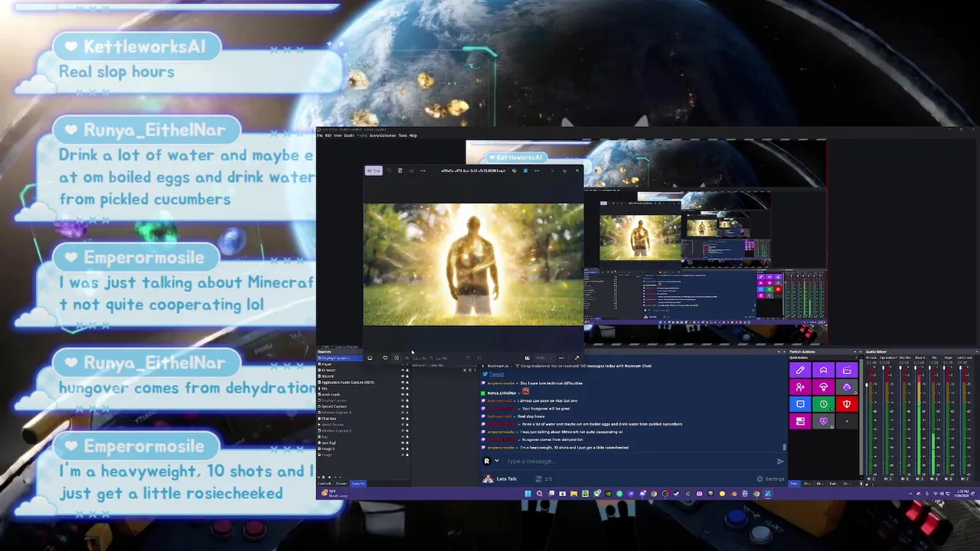Switch to the Scenes dock tab

341,484
